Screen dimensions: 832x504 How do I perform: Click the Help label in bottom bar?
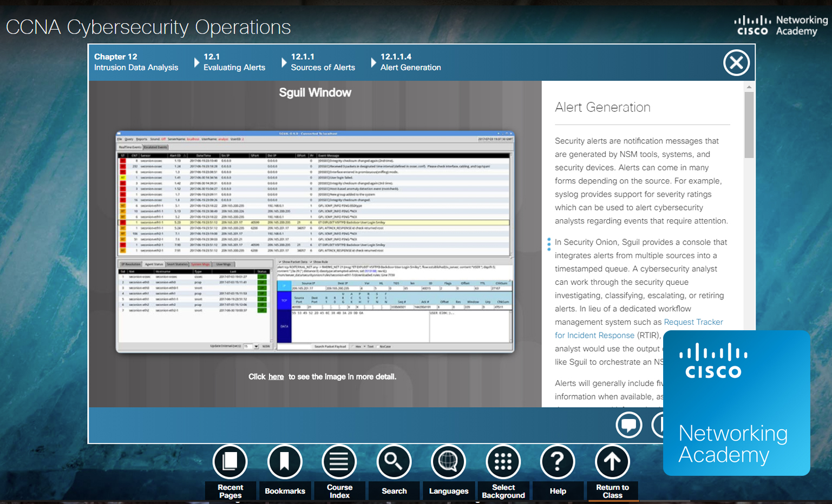pos(558,491)
